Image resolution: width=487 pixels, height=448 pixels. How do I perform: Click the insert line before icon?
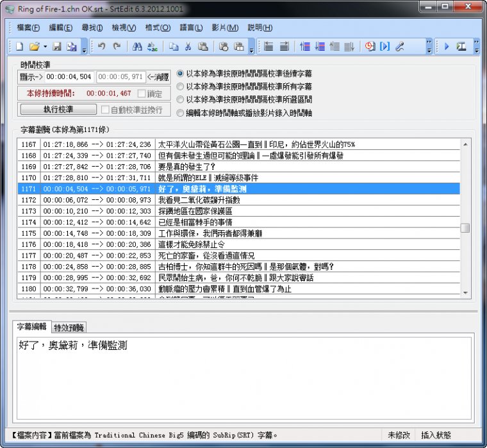268,47
